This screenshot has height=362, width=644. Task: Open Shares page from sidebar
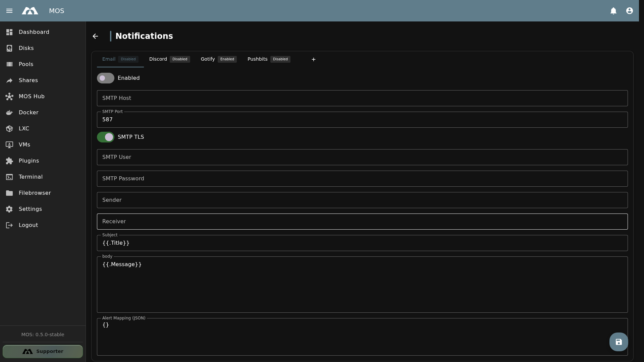pyautogui.click(x=43, y=80)
